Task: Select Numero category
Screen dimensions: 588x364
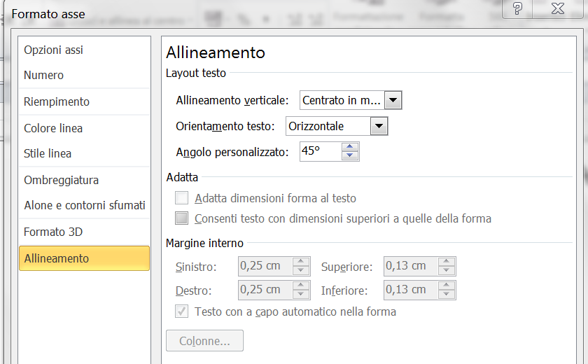Action: pyautogui.click(x=43, y=75)
